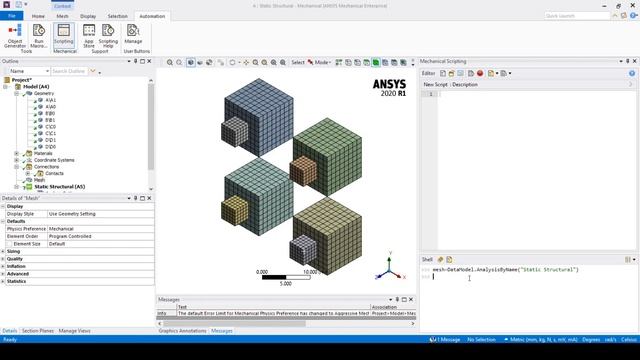This screenshot has width=640, height=360.
Task: Open the Section Planes tab
Action: 38,331
